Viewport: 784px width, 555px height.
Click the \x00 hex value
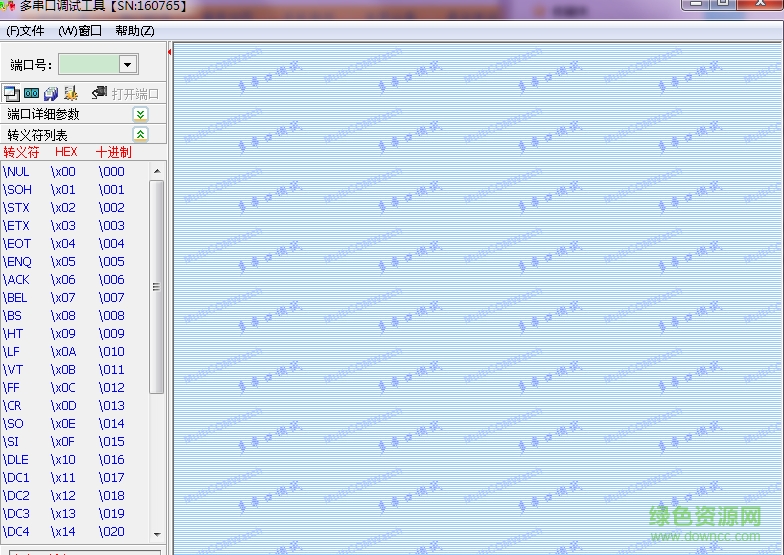pyautogui.click(x=63, y=172)
